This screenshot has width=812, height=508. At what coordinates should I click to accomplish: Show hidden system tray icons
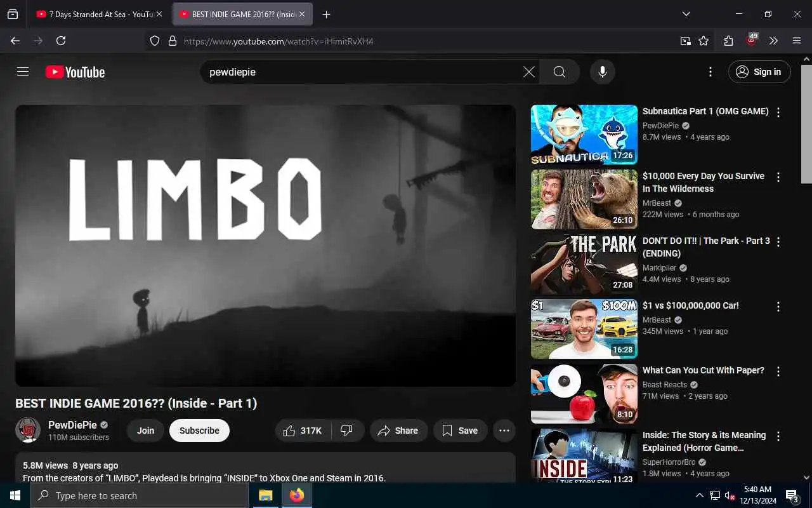tap(699, 495)
